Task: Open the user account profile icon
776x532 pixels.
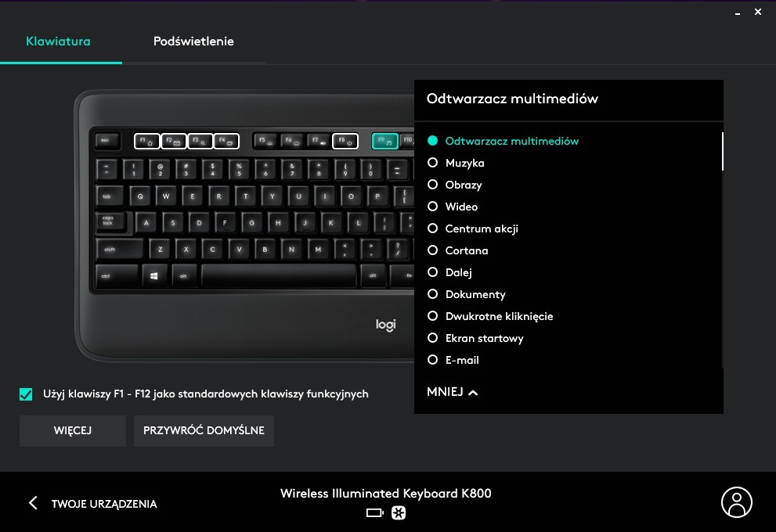Action: [736, 502]
